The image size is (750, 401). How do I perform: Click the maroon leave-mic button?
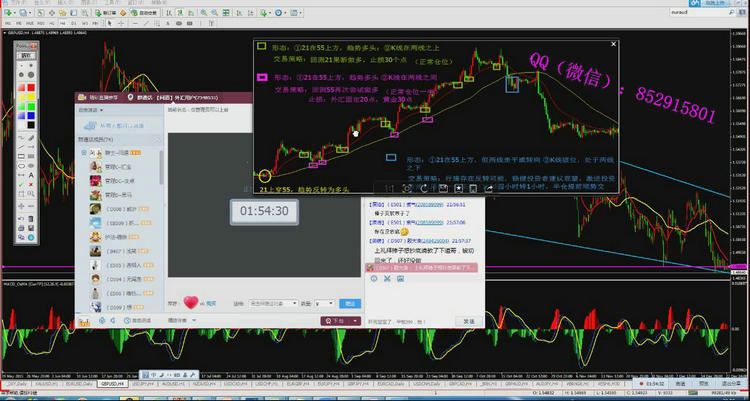point(335,321)
